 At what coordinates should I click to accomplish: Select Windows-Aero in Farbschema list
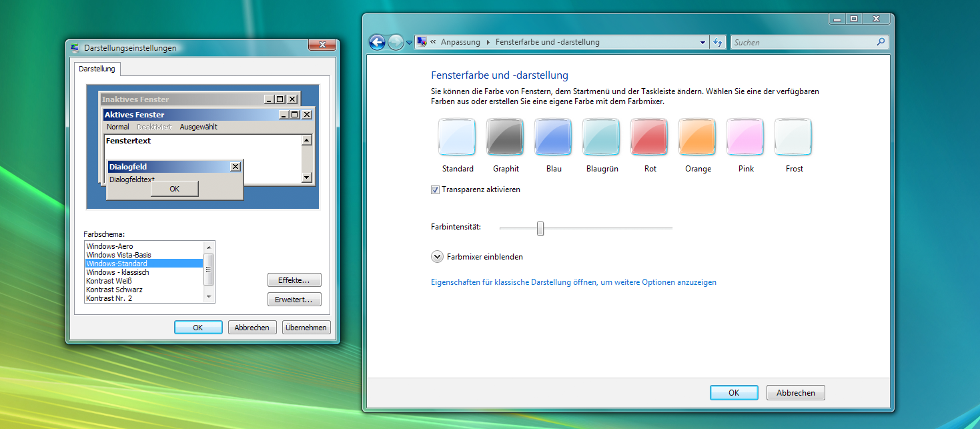[109, 246]
